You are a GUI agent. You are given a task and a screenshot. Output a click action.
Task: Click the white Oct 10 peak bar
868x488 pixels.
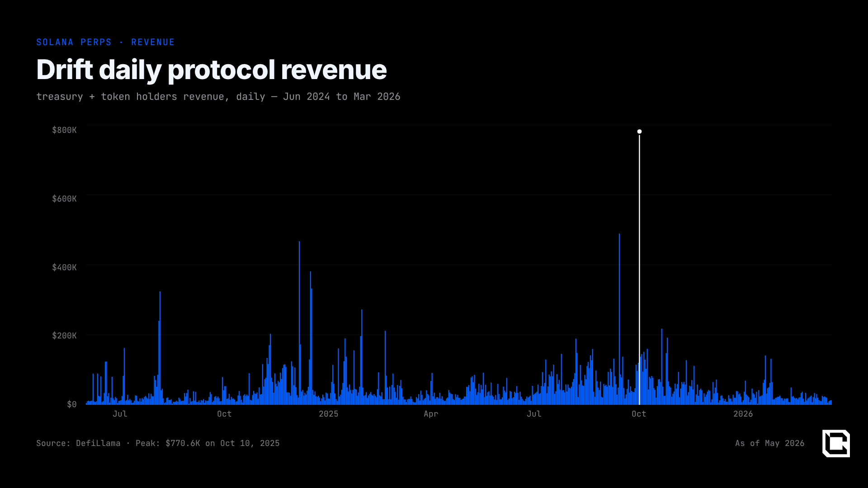tap(639, 269)
